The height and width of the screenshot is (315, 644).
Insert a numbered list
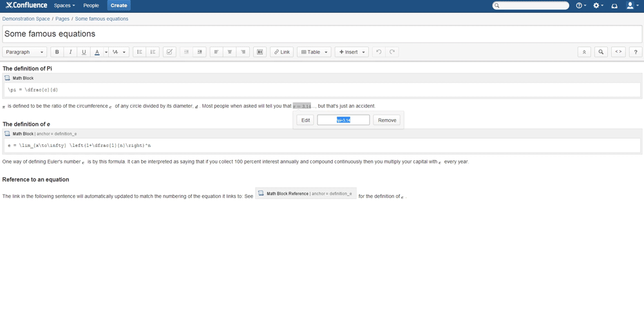coord(153,52)
